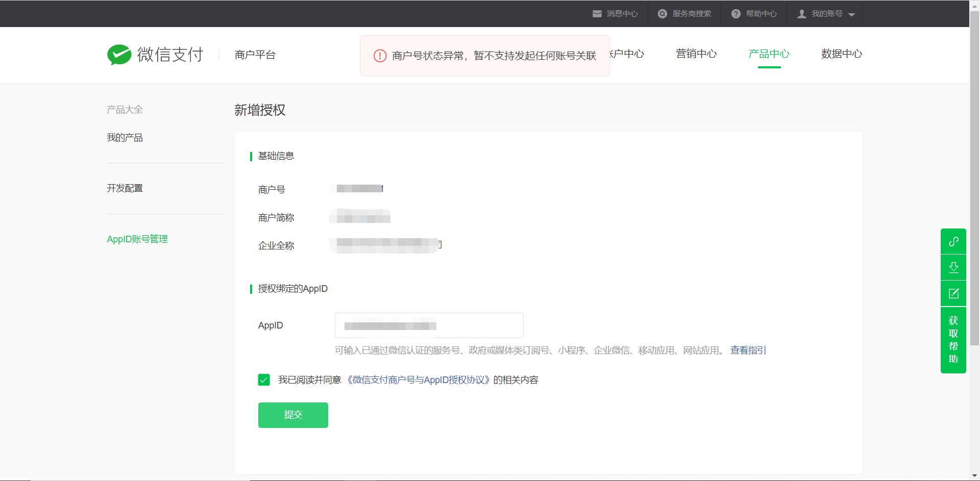The width and height of the screenshot is (980, 481).
Task: Click the WeChat Pay logo icon
Action: point(119,55)
